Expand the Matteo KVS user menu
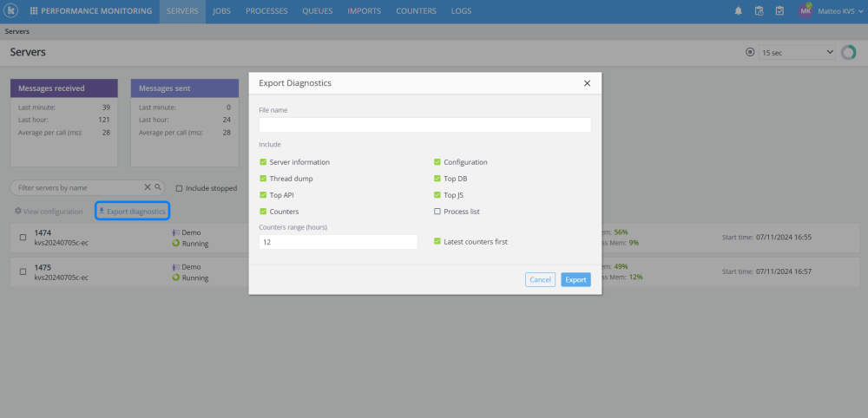 coord(831,11)
